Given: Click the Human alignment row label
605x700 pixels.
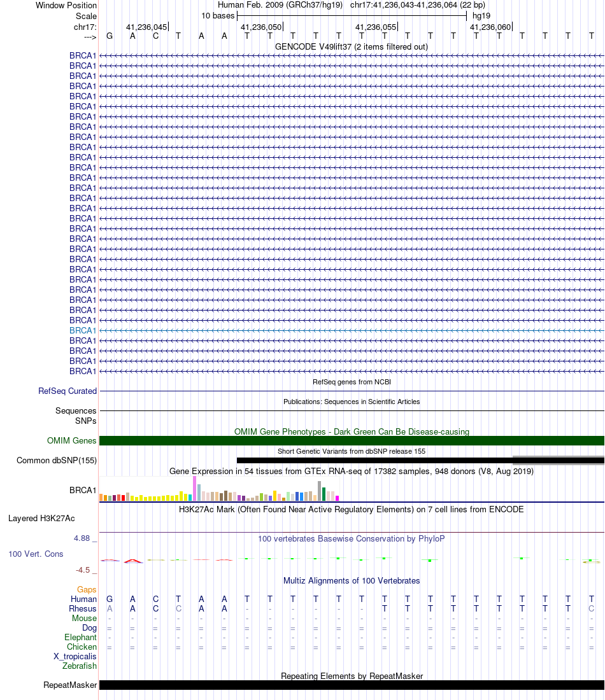Looking at the screenshot, I should [83, 599].
